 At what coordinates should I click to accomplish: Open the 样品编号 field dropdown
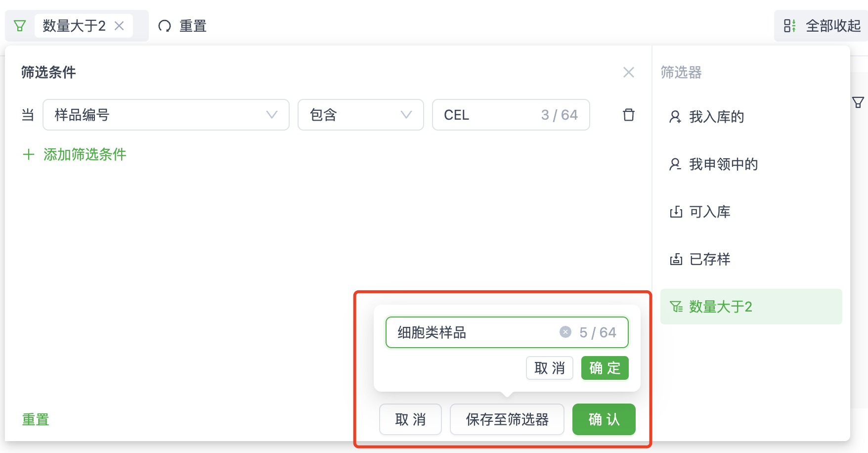271,115
